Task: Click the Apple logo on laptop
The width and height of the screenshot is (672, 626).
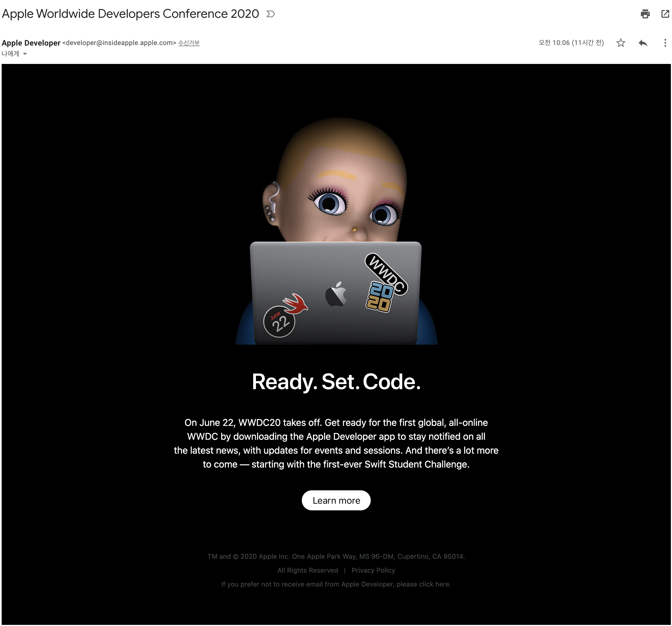Action: point(336,294)
